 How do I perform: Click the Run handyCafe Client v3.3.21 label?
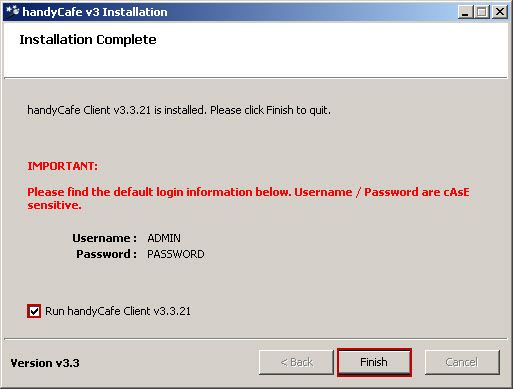tap(118, 311)
